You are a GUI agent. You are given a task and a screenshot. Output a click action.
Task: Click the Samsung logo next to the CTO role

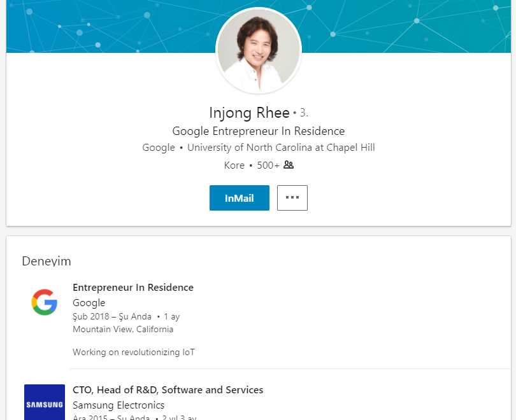click(43, 402)
